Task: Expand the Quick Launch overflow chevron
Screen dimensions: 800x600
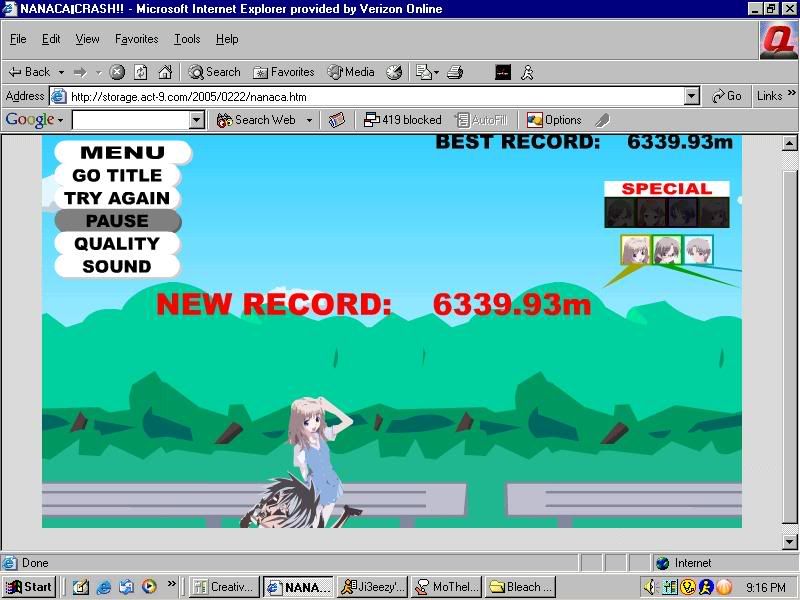Action: 171,583
